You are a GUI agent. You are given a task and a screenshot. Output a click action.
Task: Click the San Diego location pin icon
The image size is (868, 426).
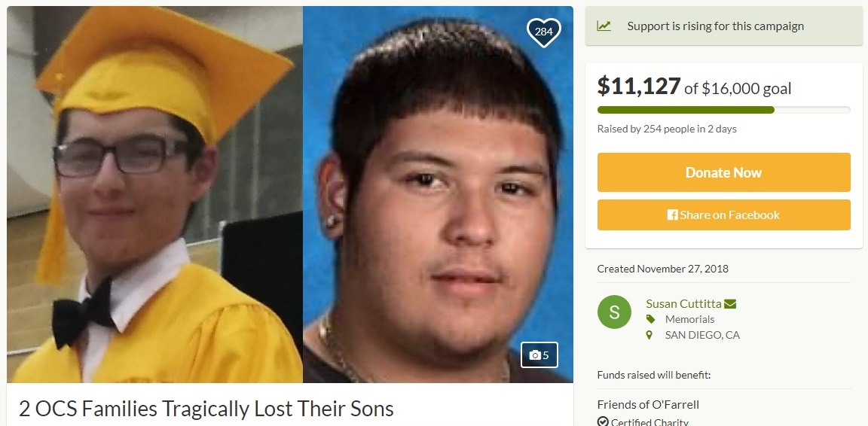650,335
